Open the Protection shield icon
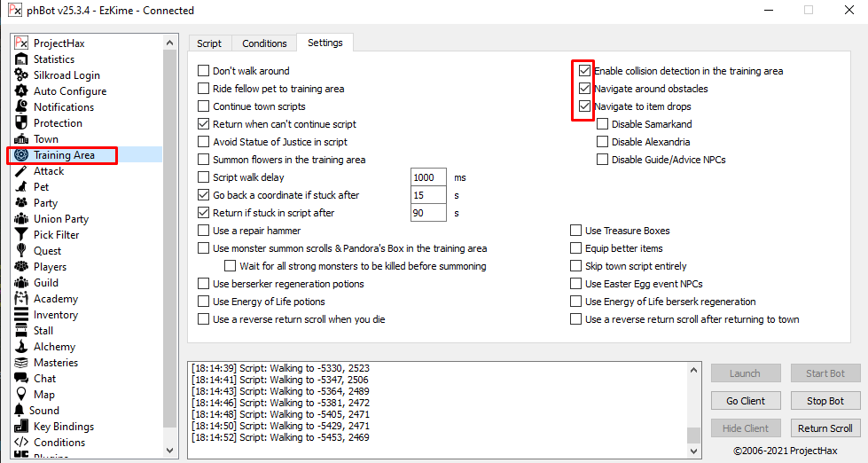 point(21,123)
